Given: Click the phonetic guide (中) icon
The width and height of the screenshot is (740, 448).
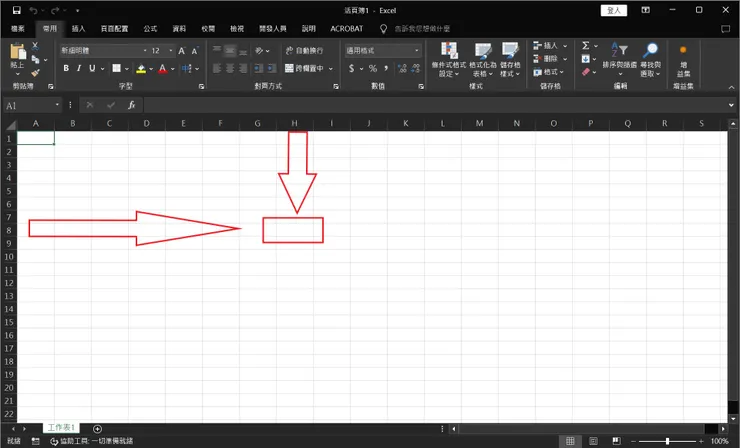Looking at the screenshot, I should (187, 68).
